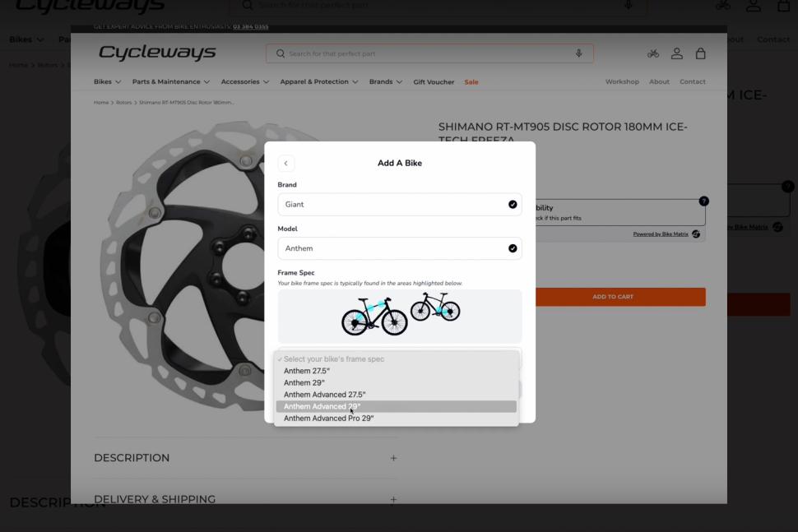Expand Apparel & Protection menu
This screenshot has height=532, width=798.
tap(319, 82)
